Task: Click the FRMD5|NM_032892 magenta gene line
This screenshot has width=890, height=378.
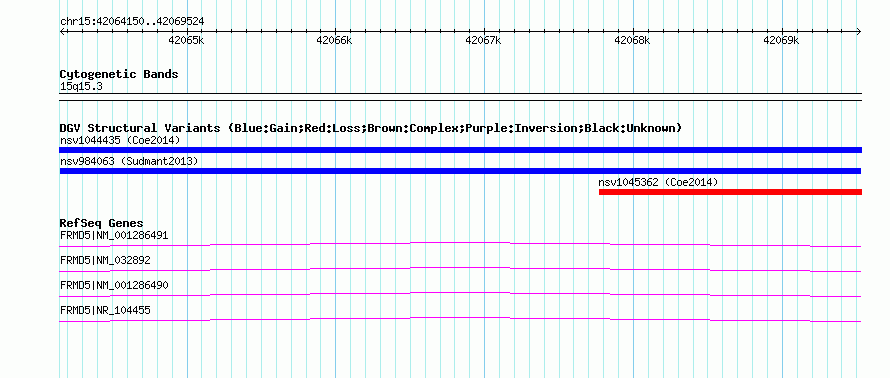Action: (x=460, y=269)
